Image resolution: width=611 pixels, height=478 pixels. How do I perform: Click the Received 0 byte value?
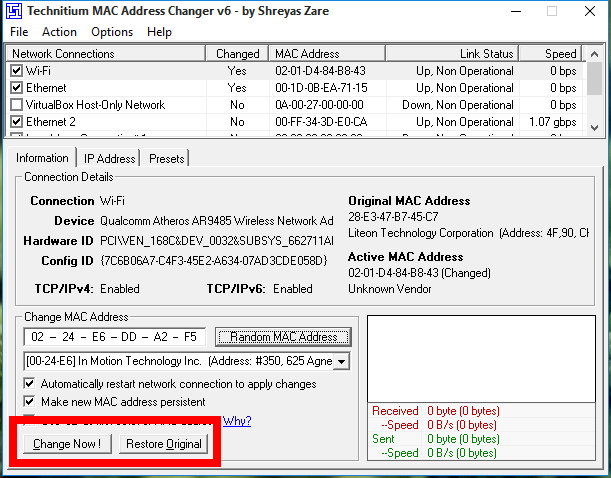coord(463,411)
